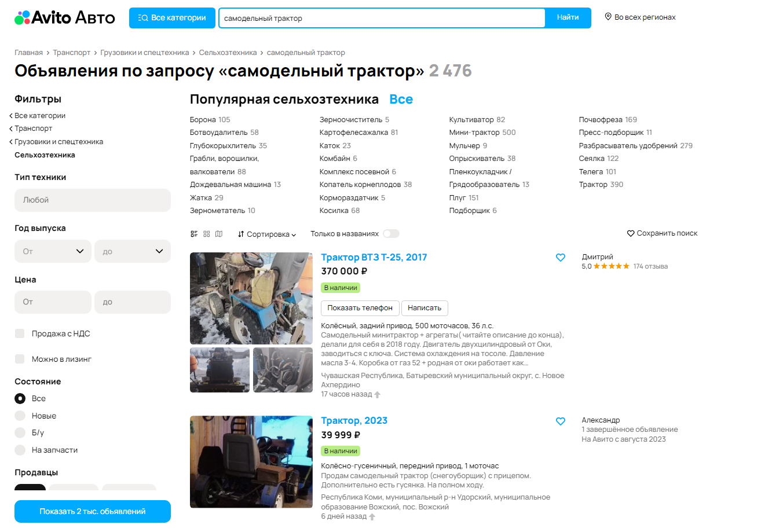Click the location pin for regions
772x532 pixels.
point(608,17)
